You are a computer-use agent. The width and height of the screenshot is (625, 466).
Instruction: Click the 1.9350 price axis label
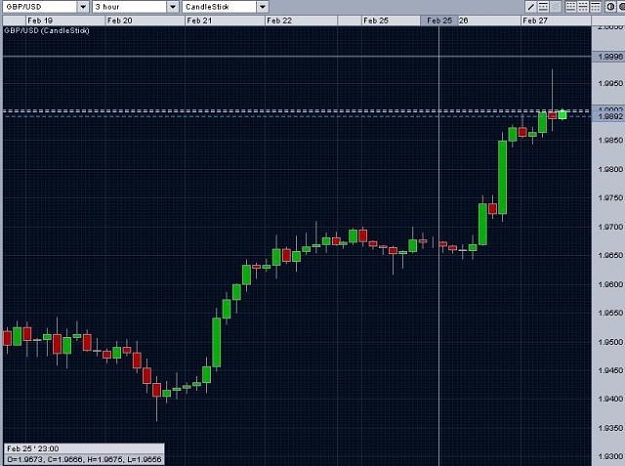tap(610, 428)
